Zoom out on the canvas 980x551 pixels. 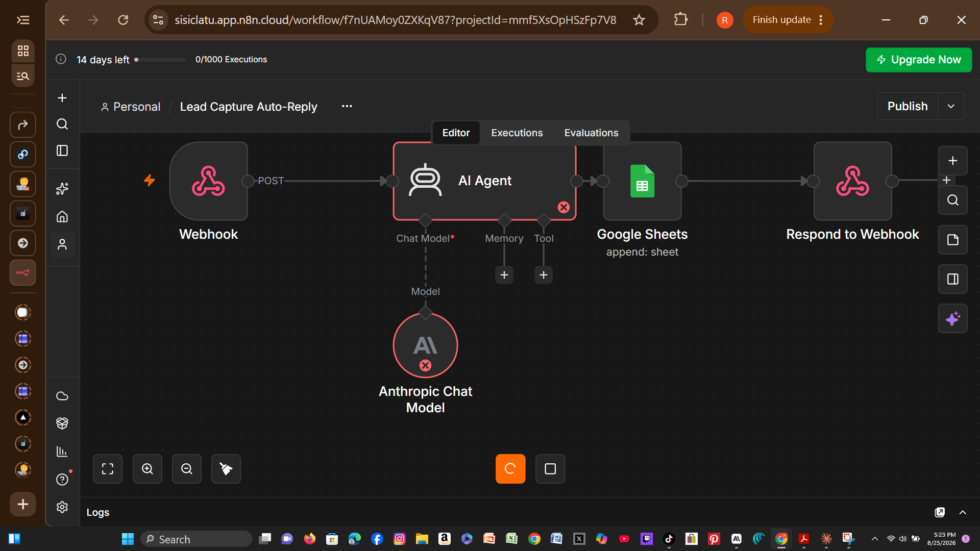pyautogui.click(x=187, y=469)
